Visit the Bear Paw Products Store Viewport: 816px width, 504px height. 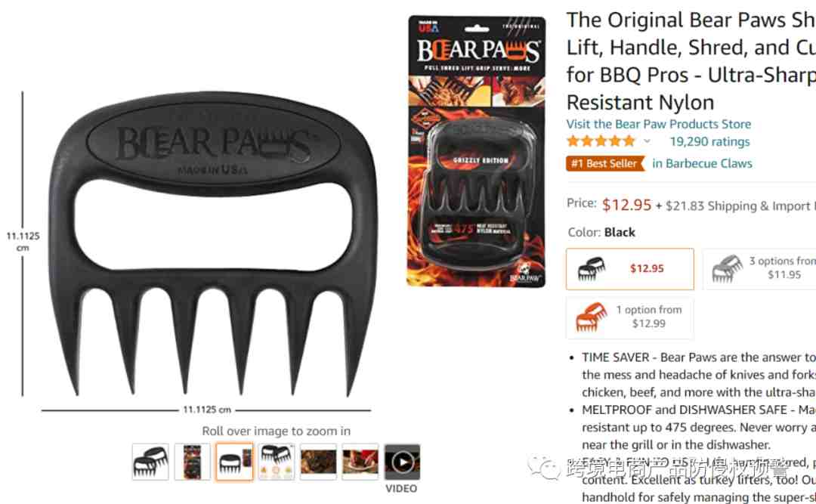point(658,124)
